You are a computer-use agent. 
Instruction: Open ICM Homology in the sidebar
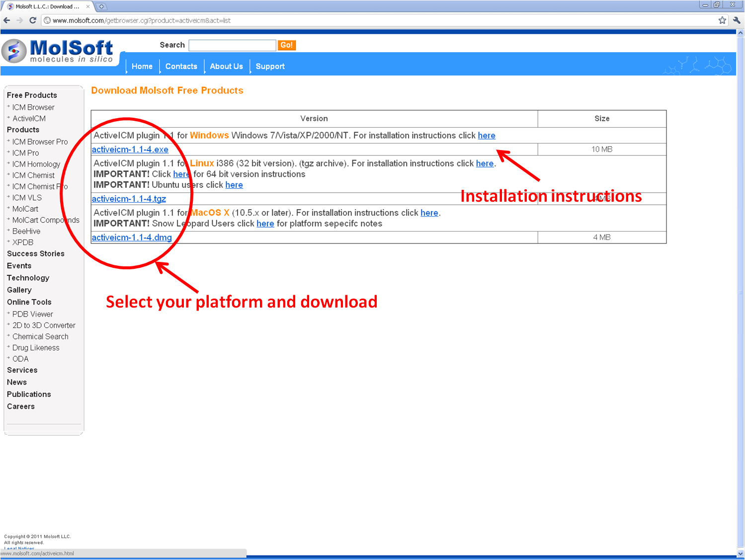tap(36, 164)
